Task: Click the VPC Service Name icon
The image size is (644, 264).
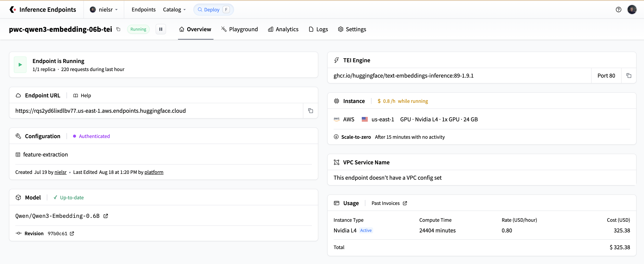Action: tap(337, 162)
